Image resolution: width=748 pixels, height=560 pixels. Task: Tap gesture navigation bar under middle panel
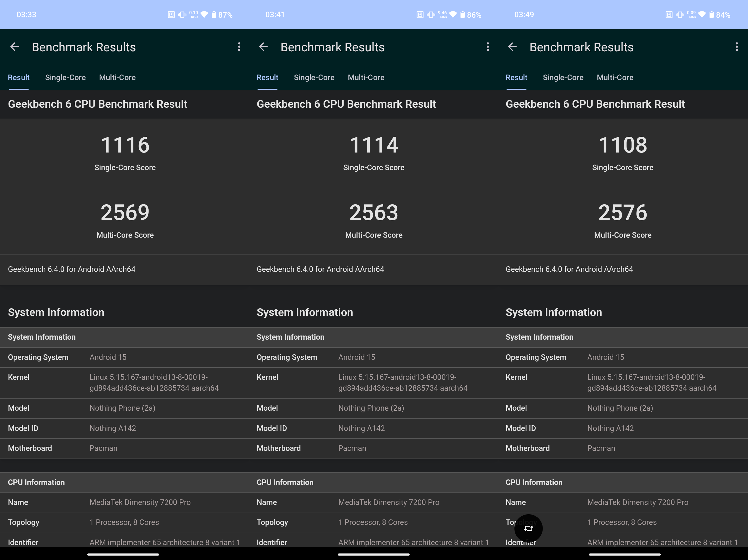point(374,555)
